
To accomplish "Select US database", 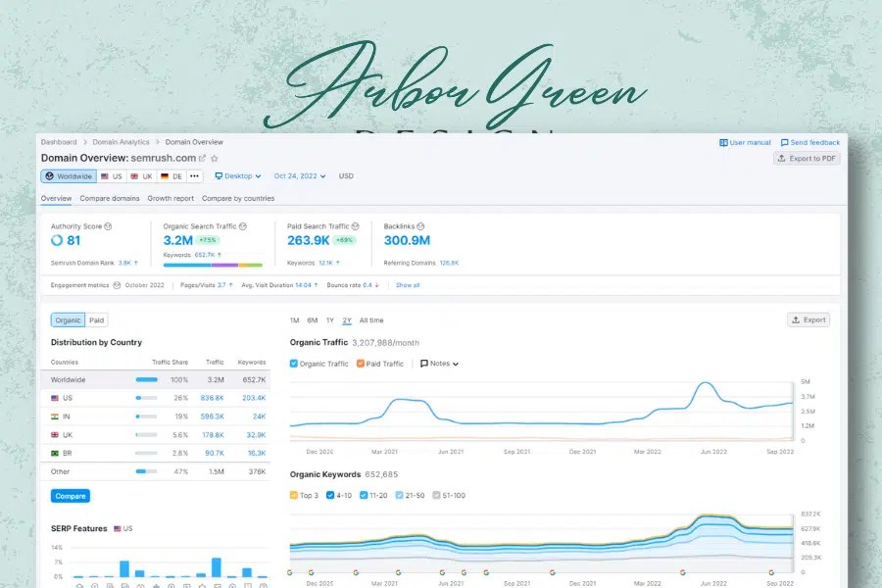I will 112,176.
